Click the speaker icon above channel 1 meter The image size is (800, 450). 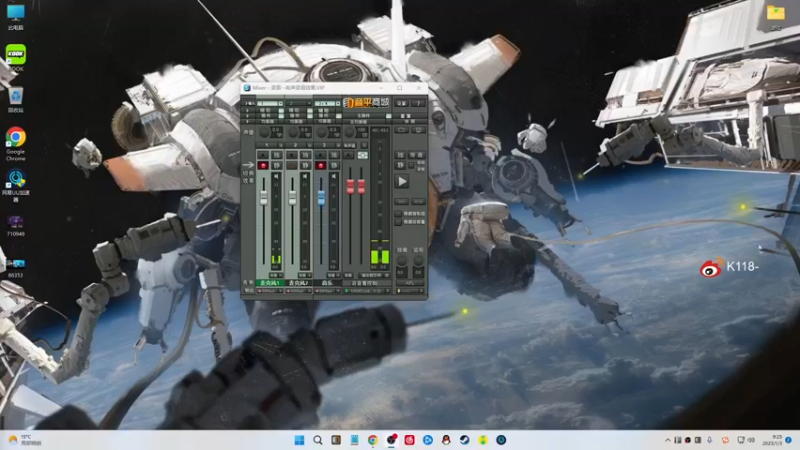[276, 176]
